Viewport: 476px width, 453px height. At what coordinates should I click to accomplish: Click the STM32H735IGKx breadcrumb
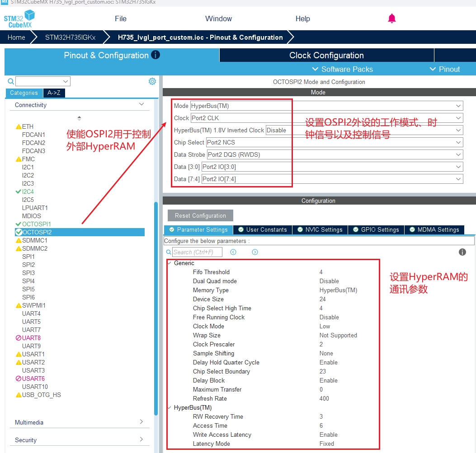point(70,37)
